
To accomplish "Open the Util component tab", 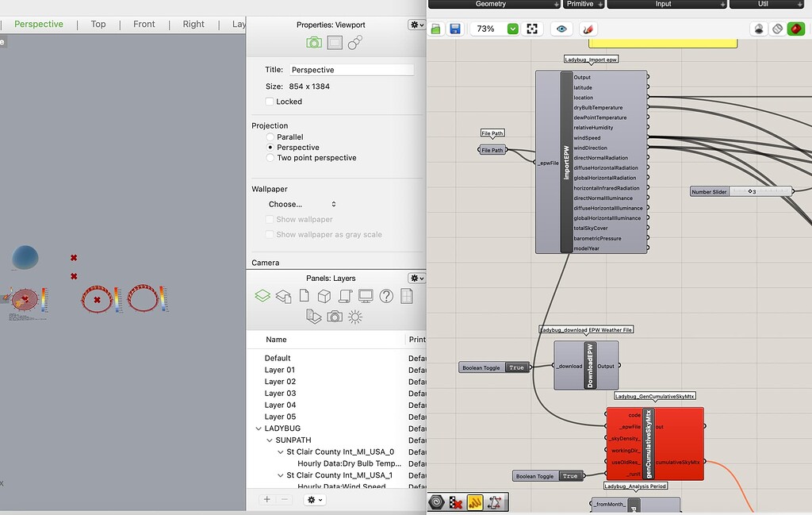I will (x=767, y=4).
